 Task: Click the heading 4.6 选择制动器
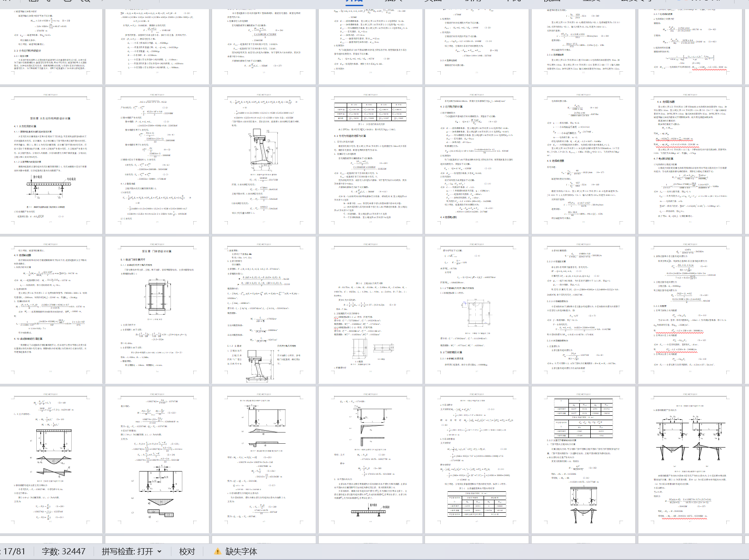(x=665, y=101)
